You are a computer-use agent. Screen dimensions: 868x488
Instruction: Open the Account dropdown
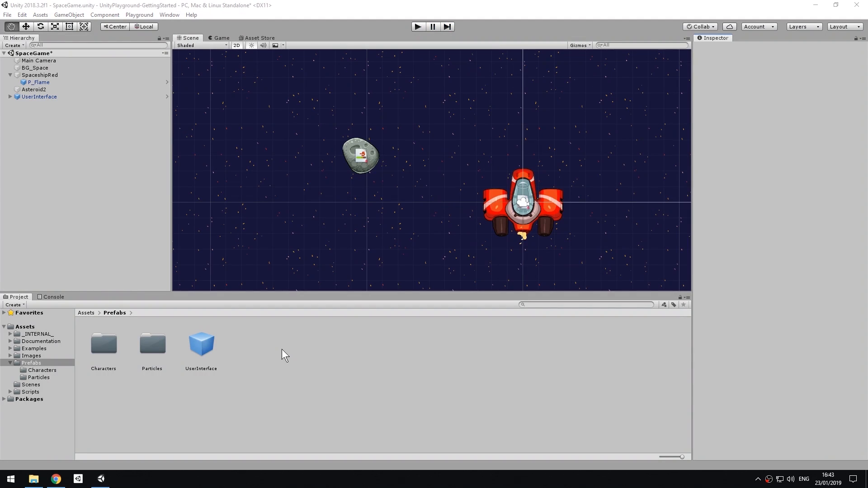(759, 27)
